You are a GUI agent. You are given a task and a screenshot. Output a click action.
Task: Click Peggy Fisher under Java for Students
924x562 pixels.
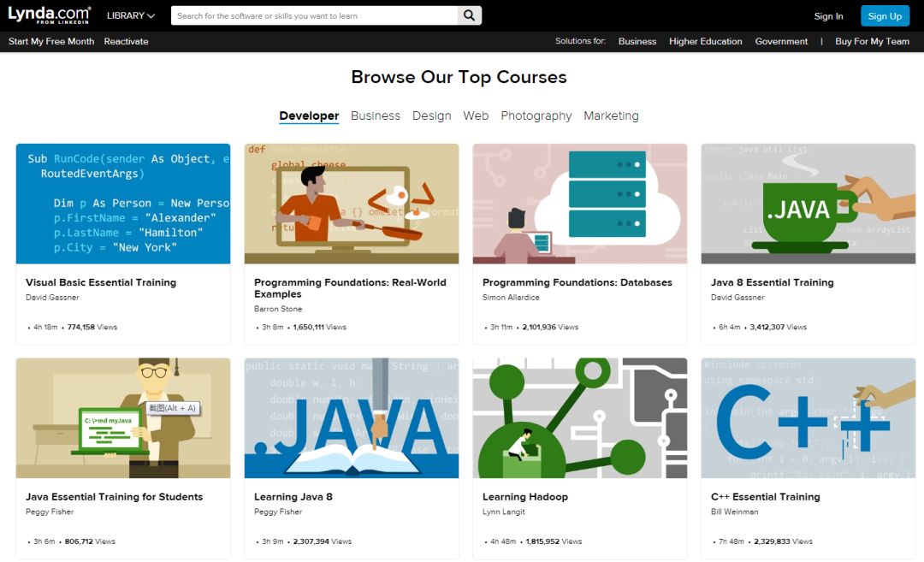click(x=50, y=512)
